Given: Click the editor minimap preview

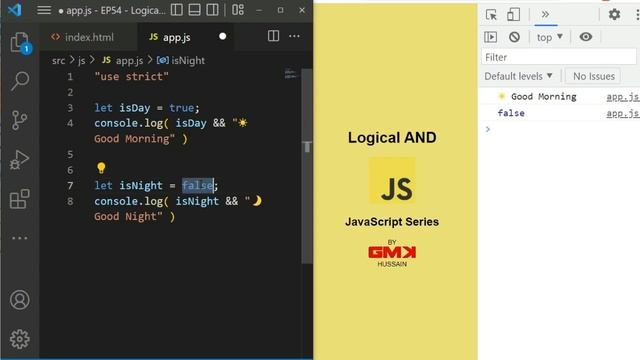Looking at the screenshot, I should [x=290, y=74].
